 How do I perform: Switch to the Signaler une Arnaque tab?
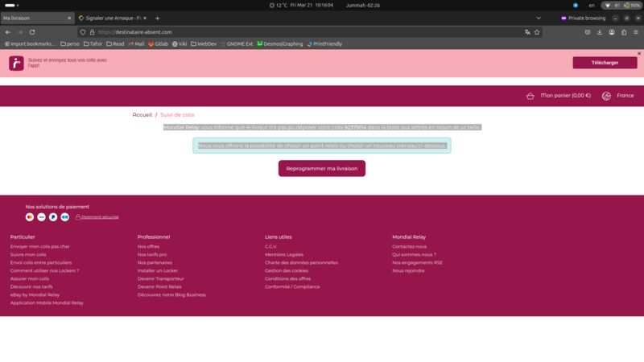[113, 18]
